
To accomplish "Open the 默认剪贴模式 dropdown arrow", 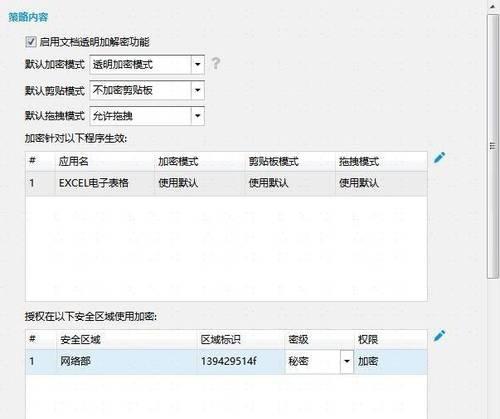I will tap(198, 90).
